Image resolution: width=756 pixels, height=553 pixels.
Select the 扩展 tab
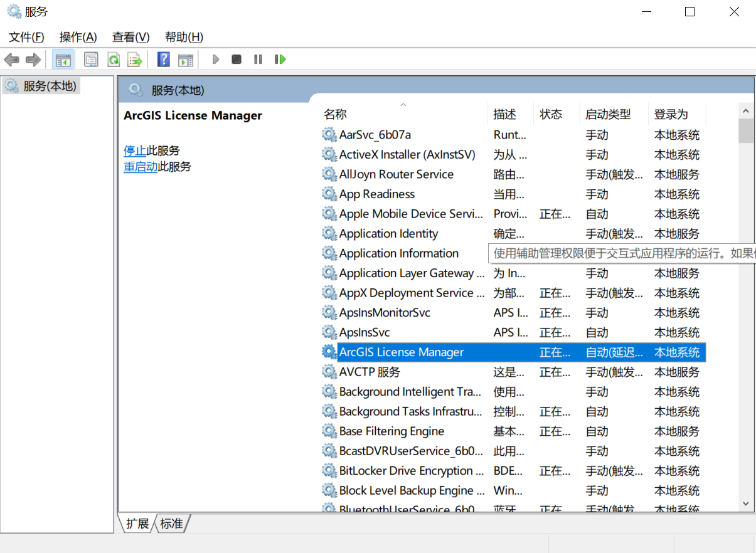[x=137, y=524]
